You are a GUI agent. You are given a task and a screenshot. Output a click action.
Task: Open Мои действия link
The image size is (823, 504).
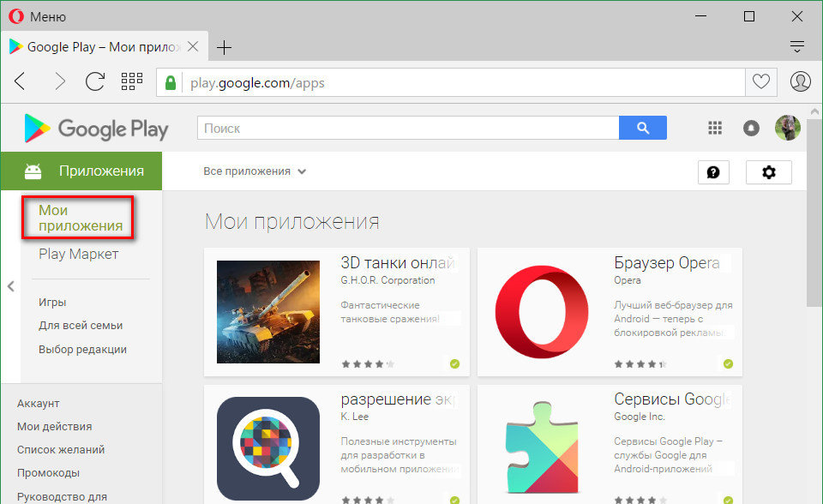(55, 426)
